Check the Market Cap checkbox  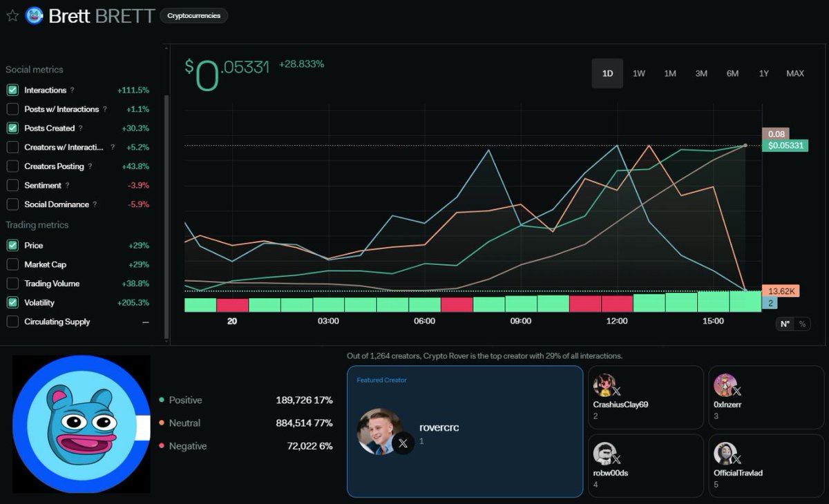[12, 264]
